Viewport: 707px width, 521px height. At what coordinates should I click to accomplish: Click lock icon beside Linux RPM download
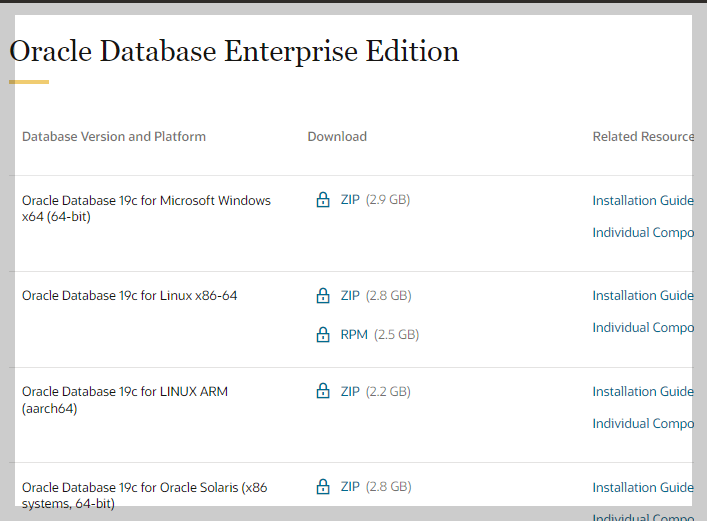(x=323, y=335)
